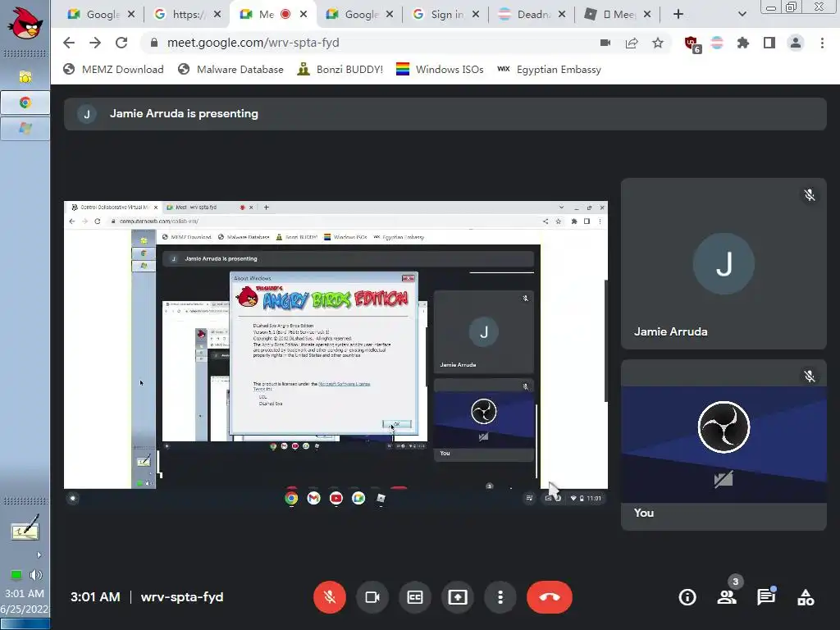Leave the call with the red hang-up button

click(x=549, y=597)
